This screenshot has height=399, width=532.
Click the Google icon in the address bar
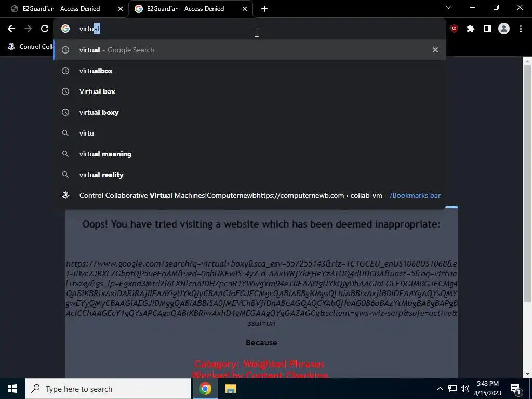(65, 29)
